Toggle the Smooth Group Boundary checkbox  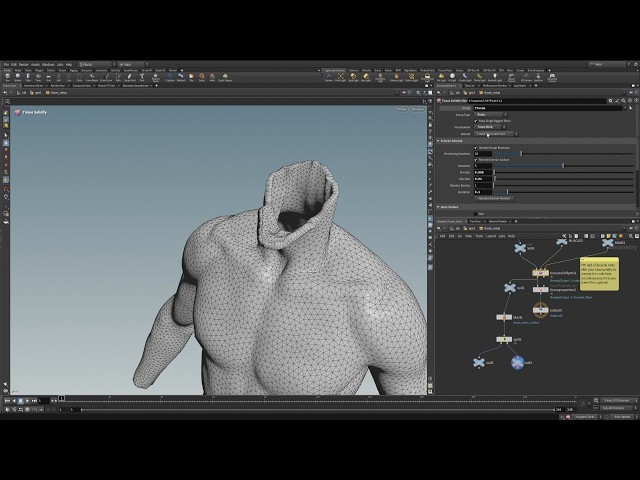click(x=476, y=147)
